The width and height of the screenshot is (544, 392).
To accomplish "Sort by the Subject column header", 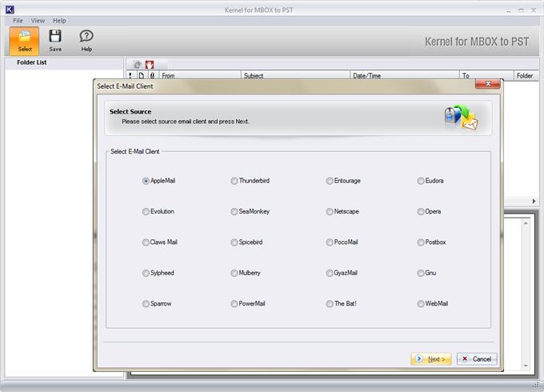I will [295, 75].
